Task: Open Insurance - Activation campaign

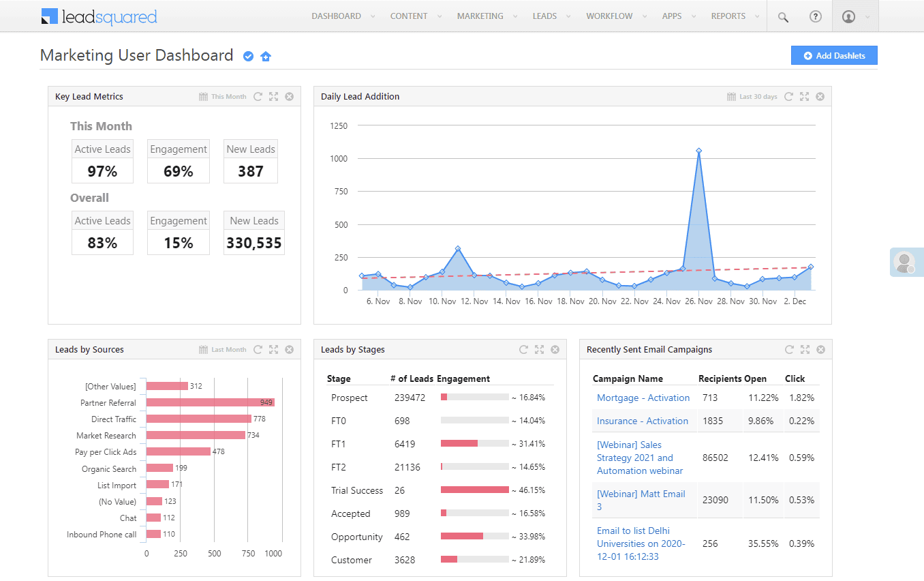Action: click(x=643, y=421)
